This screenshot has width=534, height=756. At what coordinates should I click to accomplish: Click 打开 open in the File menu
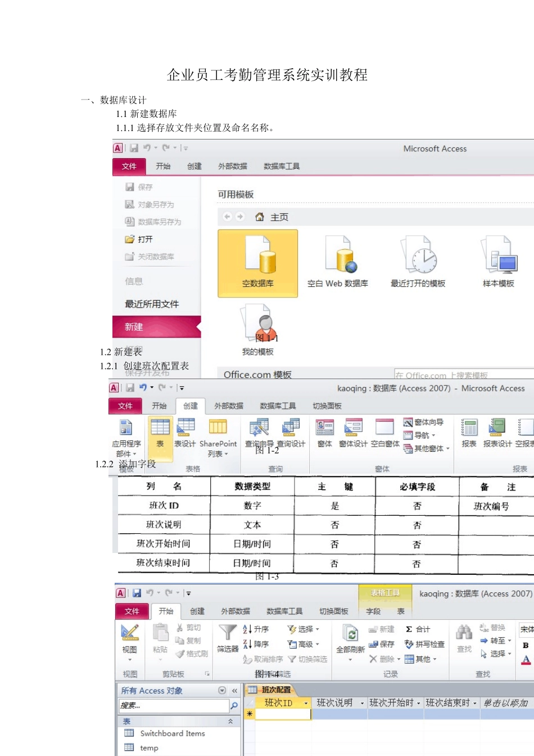click(139, 239)
